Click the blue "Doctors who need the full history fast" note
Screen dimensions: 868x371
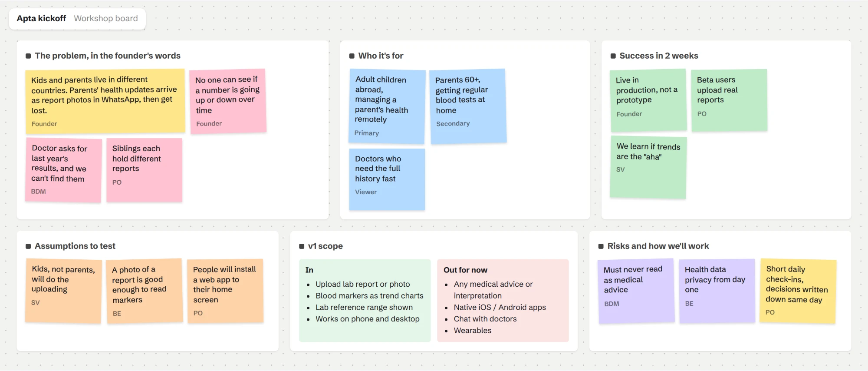pos(387,179)
